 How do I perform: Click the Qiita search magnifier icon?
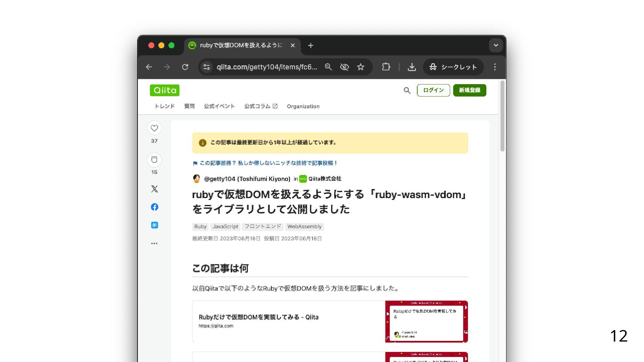click(x=407, y=90)
